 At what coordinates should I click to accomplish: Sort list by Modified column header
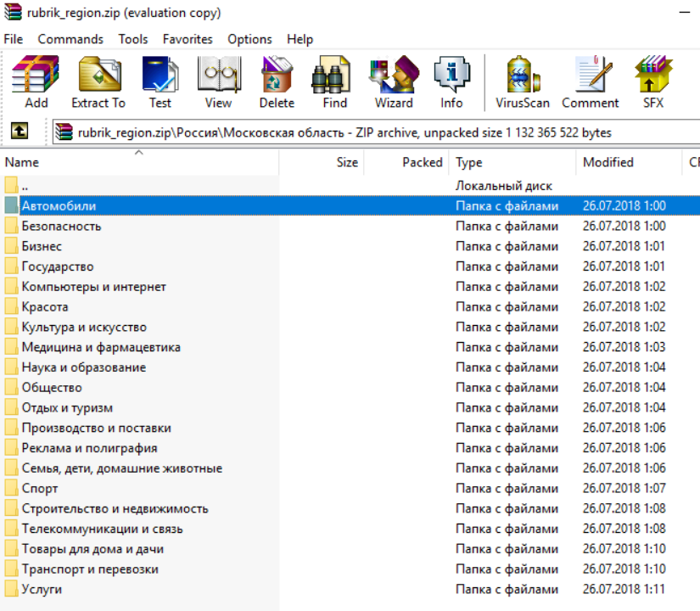(608, 162)
